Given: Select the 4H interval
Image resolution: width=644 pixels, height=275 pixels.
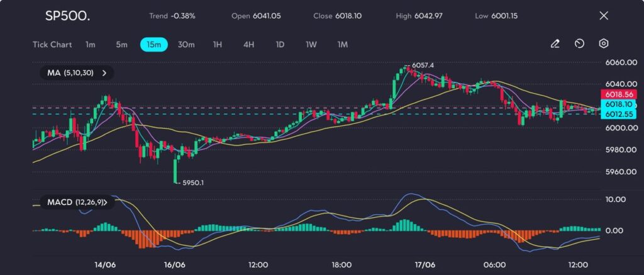Looking at the screenshot, I should pyautogui.click(x=248, y=45).
